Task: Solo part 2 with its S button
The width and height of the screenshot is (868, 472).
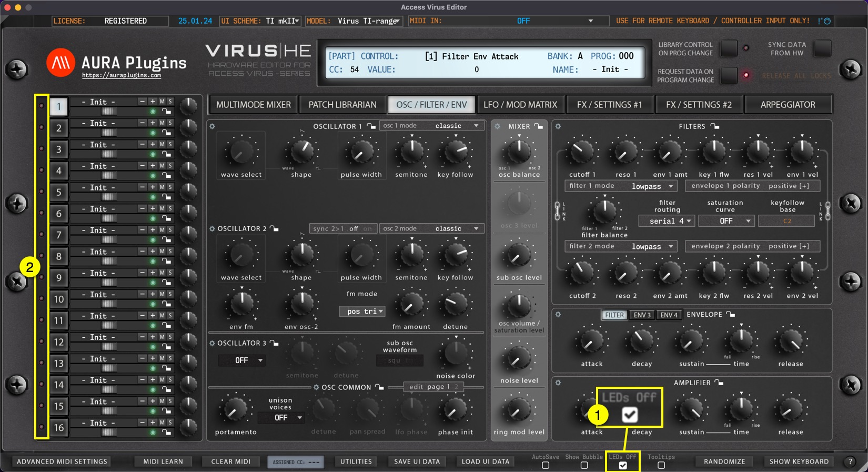Action: pos(170,123)
